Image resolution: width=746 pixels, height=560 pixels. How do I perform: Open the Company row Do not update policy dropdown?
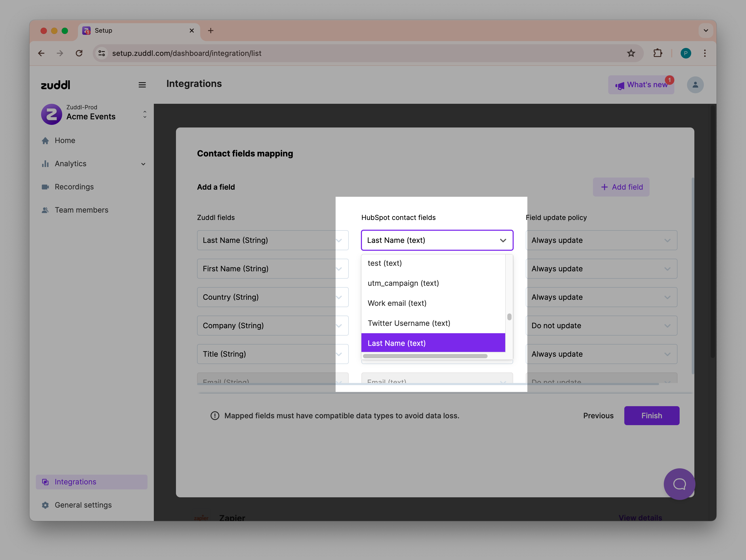(601, 326)
